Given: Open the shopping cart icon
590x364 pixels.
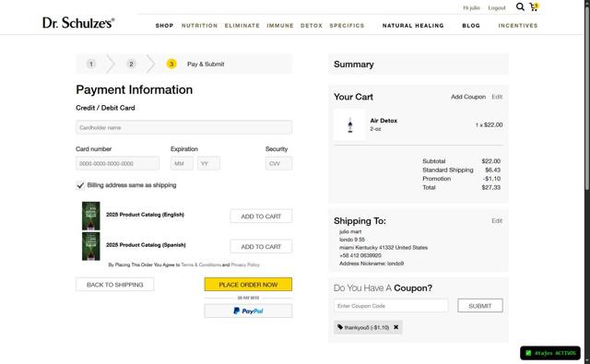Looking at the screenshot, I should (534, 7).
